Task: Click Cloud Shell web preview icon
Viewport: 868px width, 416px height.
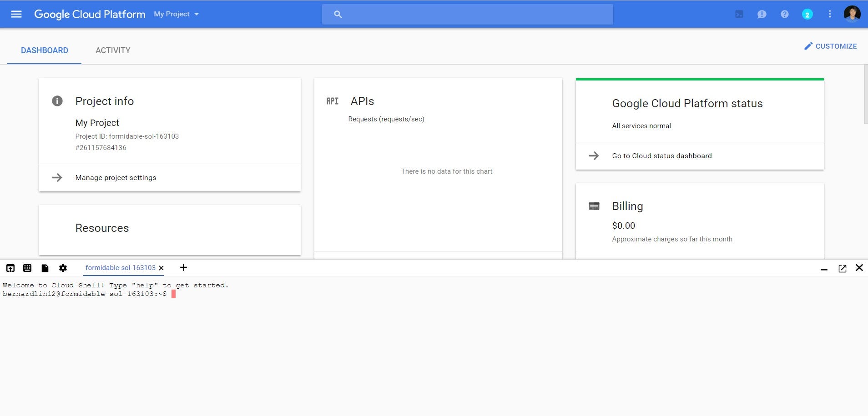Action: [x=10, y=268]
